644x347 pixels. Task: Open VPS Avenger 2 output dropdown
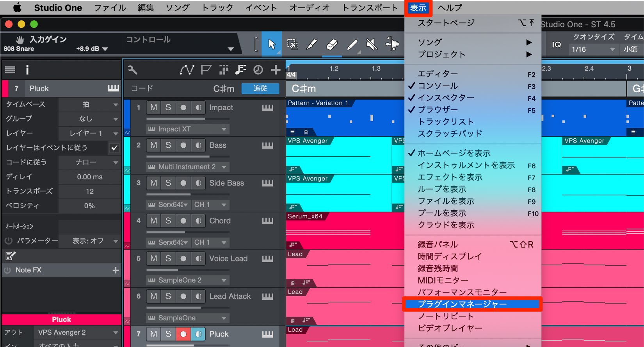tap(77, 333)
